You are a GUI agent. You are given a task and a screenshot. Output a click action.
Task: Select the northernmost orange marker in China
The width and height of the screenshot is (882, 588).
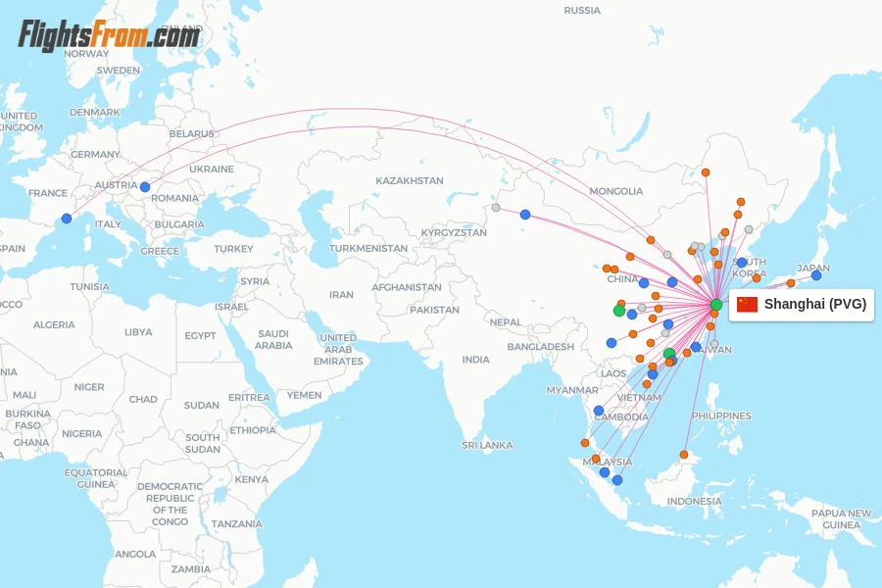pyautogui.click(x=706, y=172)
